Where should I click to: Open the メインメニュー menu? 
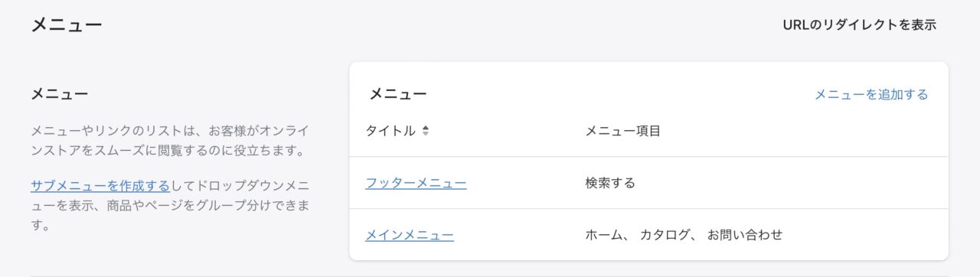coord(410,235)
